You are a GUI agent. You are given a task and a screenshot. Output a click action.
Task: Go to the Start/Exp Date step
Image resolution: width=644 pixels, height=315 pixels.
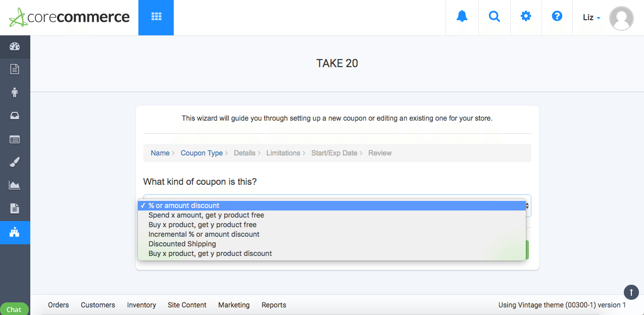(334, 153)
